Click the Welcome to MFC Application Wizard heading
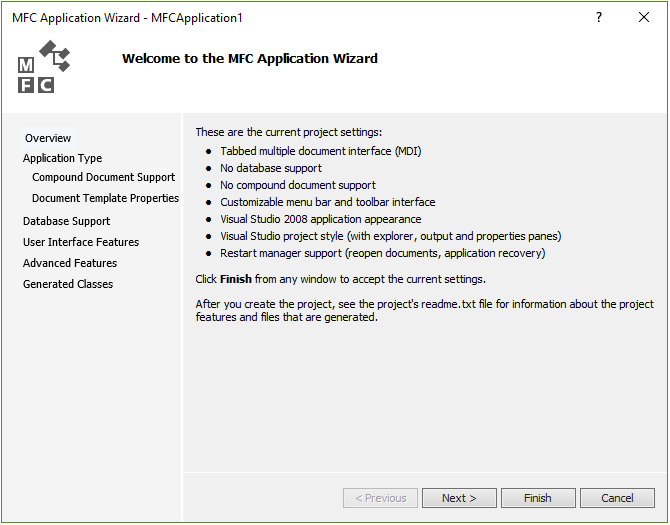This screenshot has height=525, width=670. point(250,59)
